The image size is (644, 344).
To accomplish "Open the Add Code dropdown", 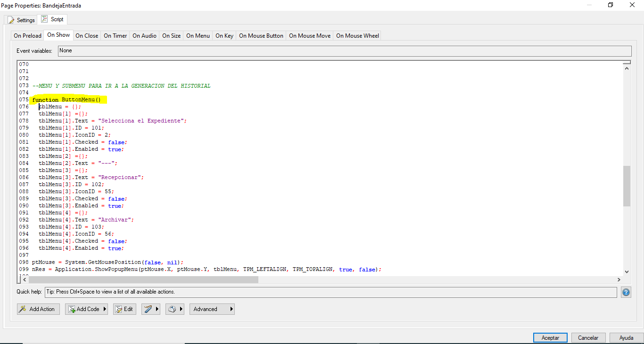I will [x=86, y=309].
